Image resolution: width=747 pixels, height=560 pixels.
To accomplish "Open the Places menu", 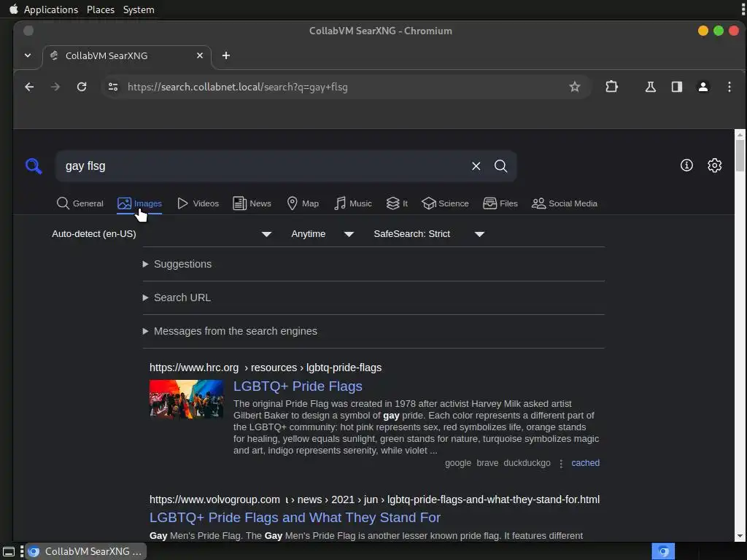I will click(x=101, y=9).
